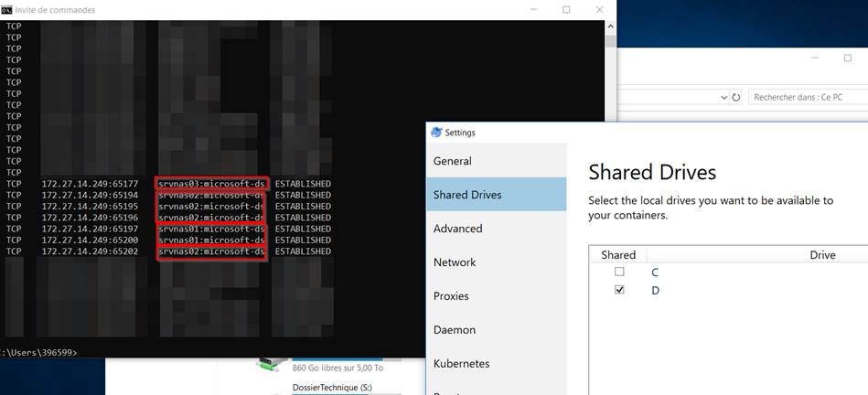The height and width of the screenshot is (395, 868).
Task: Select the Shared Drives settings section
Action: coord(497,195)
